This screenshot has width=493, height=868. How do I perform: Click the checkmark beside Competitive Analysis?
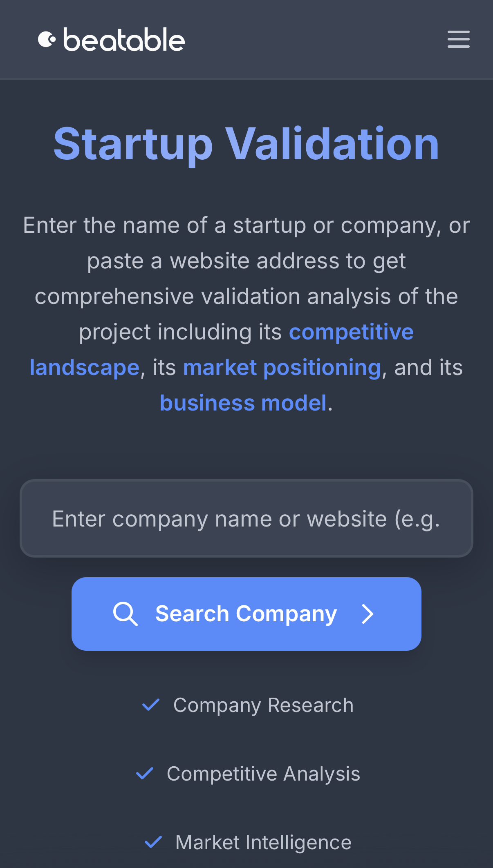click(144, 773)
